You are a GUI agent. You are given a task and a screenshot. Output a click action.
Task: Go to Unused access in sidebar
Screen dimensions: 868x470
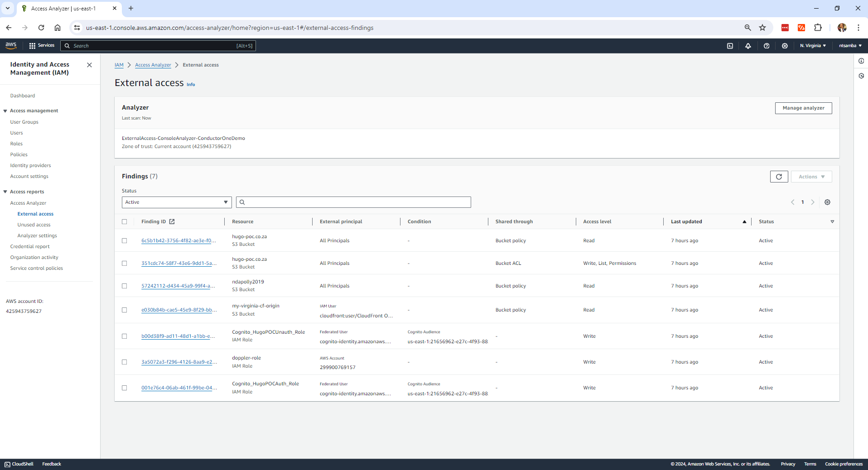coord(34,225)
